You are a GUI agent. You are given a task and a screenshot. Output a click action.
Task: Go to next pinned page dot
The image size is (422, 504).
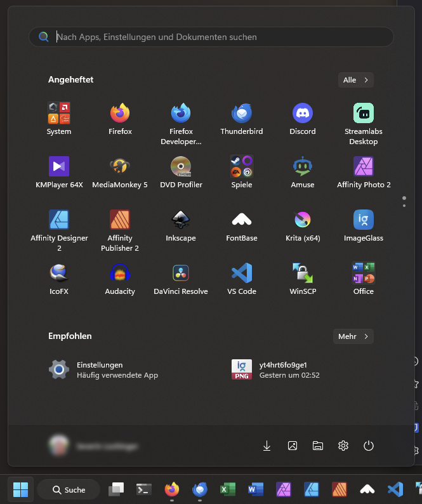click(404, 206)
